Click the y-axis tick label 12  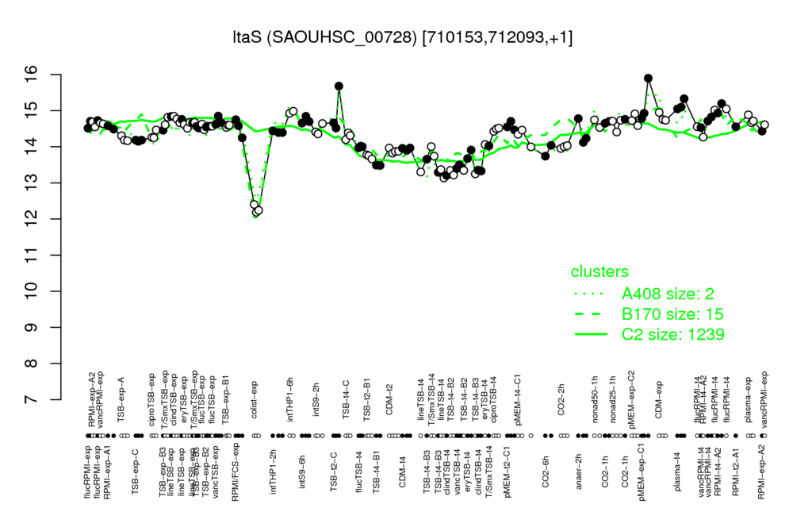coord(32,219)
